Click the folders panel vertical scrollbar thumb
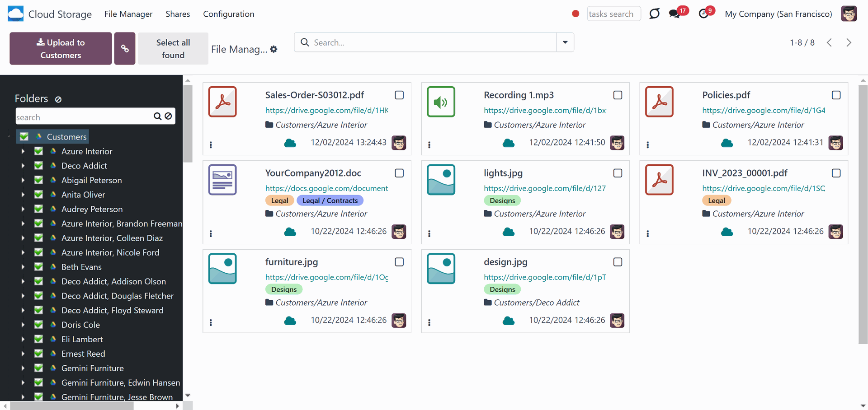868x410 pixels. [188, 124]
